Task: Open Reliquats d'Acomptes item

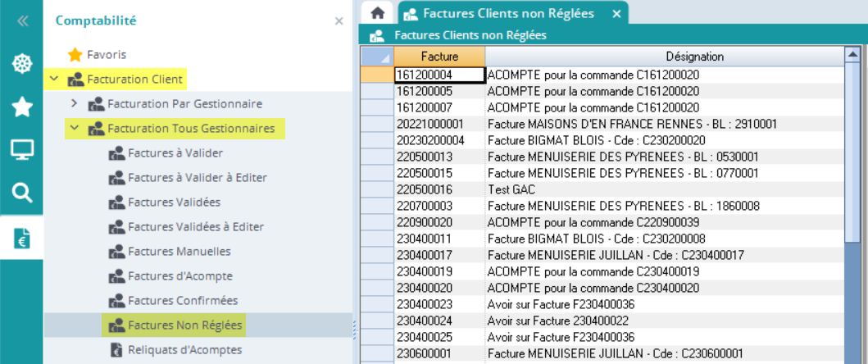Action: point(184,350)
